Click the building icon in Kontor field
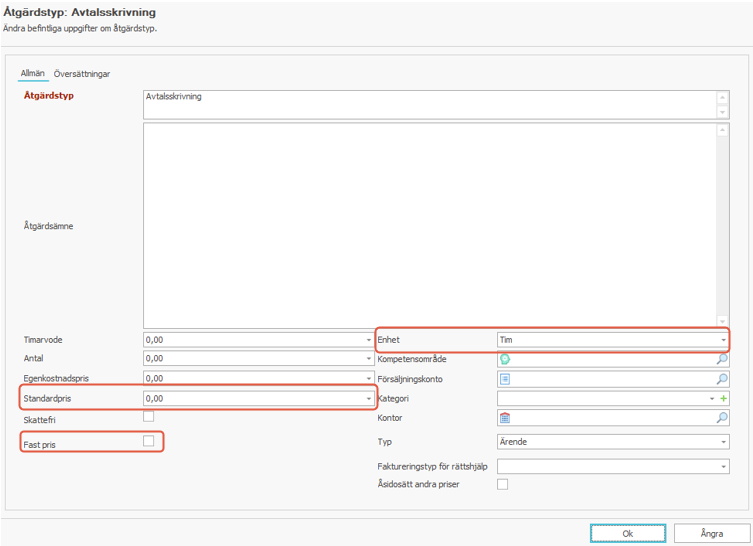This screenshot has height=546, width=753. tap(505, 418)
